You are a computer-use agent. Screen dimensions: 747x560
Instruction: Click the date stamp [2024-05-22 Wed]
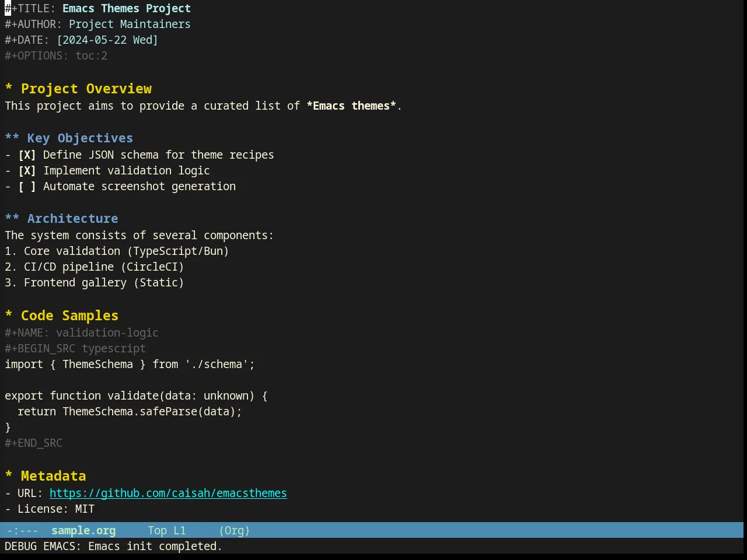click(107, 40)
